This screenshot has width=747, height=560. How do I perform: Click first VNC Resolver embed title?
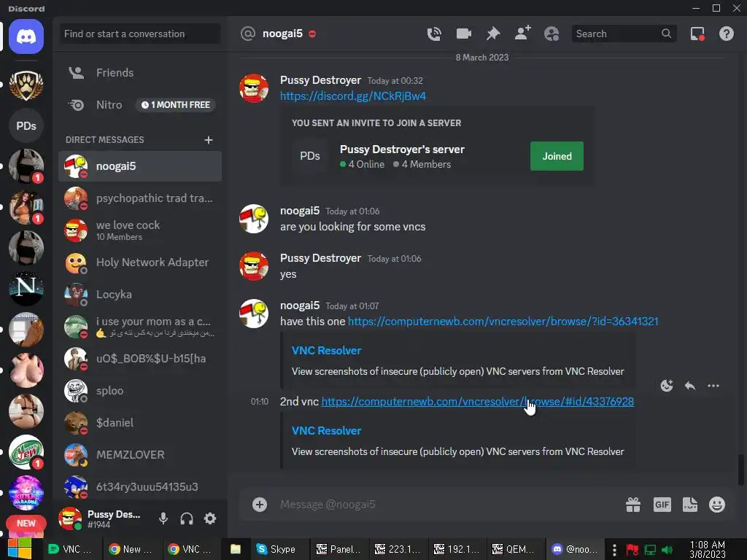tap(326, 351)
